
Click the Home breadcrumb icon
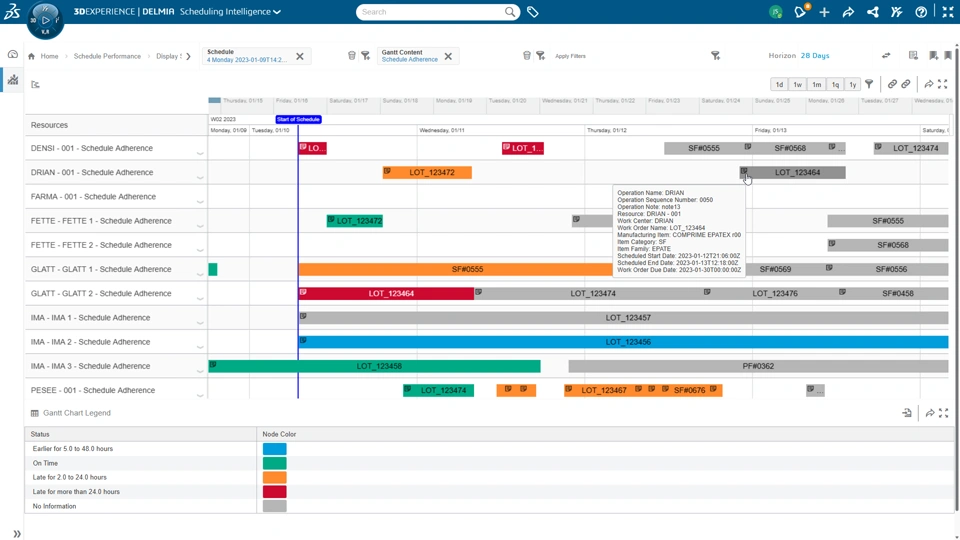point(31,56)
